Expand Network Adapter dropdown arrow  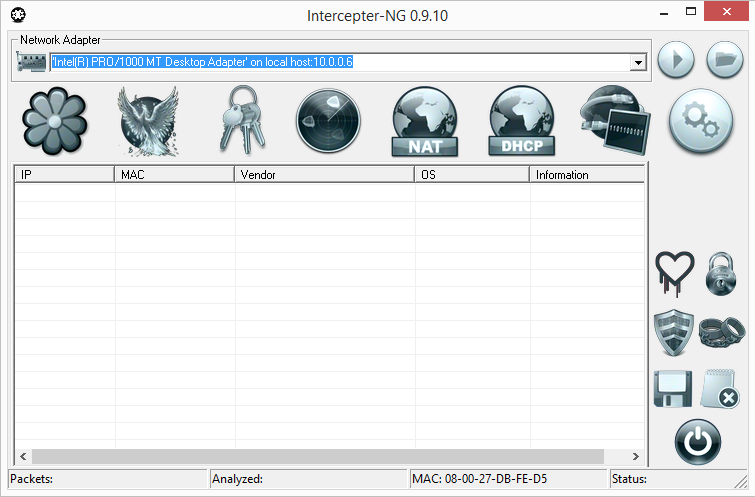click(638, 62)
